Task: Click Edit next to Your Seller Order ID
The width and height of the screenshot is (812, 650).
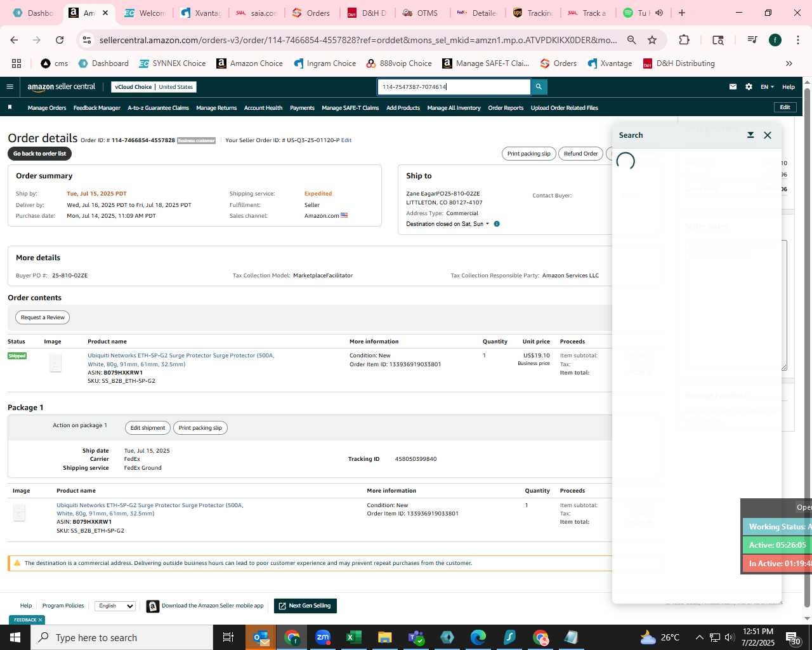Action: (346, 140)
